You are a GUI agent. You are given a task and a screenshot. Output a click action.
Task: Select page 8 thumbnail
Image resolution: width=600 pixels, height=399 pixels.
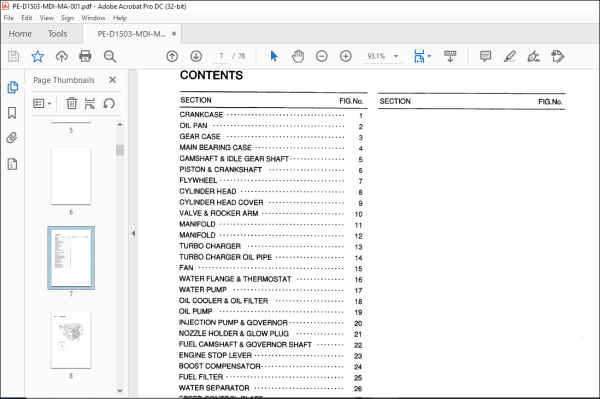click(71, 340)
